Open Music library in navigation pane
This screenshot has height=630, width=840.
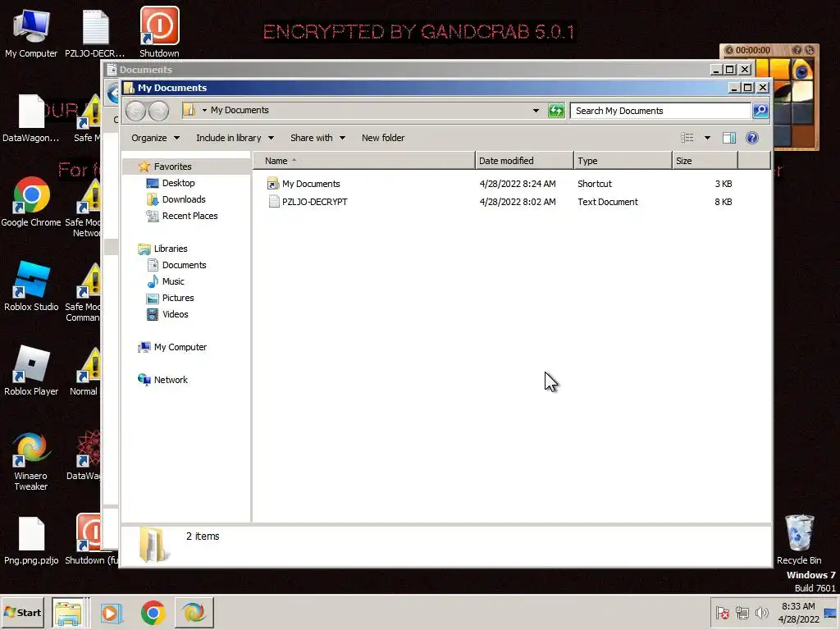pos(173,281)
